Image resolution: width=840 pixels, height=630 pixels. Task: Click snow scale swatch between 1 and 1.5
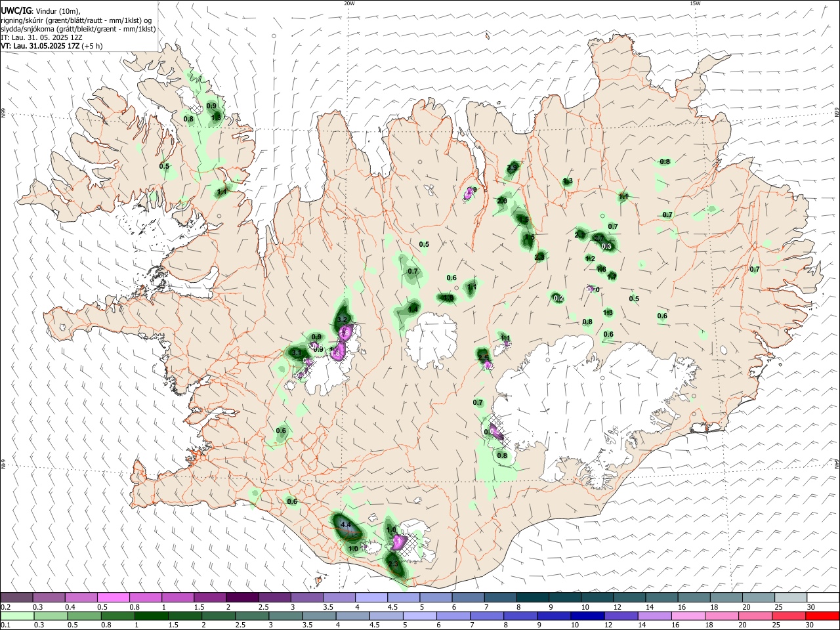pos(177,598)
